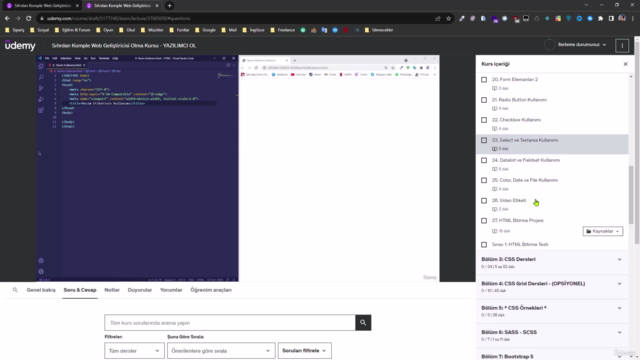
Task: Open VS Code Explorer icon in video
Action: click(x=41, y=66)
